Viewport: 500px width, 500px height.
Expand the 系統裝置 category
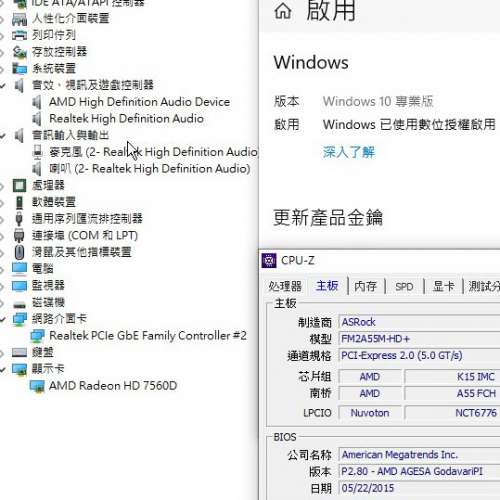(2, 69)
